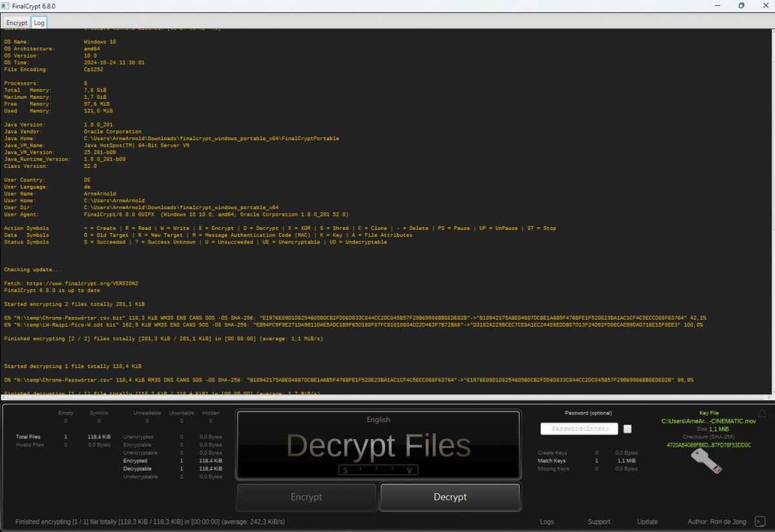Click the Undecryptable row label
This screenshot has width=775, height=532.
point(141,476)
